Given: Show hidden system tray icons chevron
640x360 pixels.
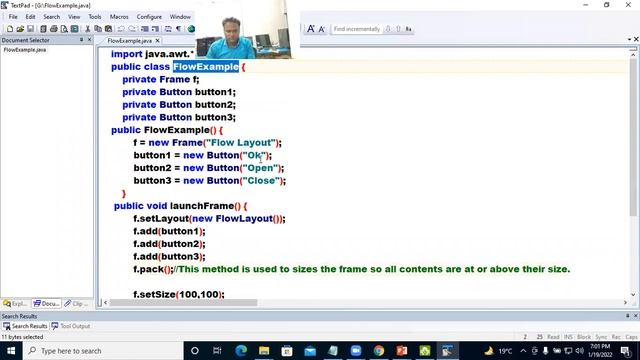Looking at the screenshot, I should pos(523,351).
